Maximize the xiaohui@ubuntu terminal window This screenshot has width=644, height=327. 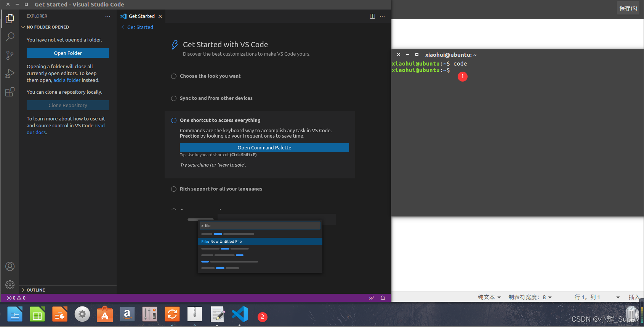[417, 54]
